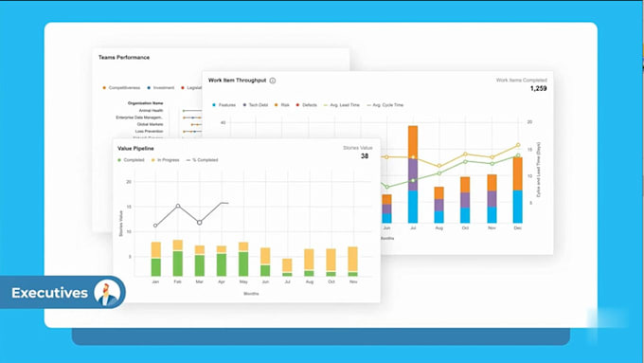Viewport: 644px width, 363px height.
Task: Click the Global Markets organization row
Action: 150,124
